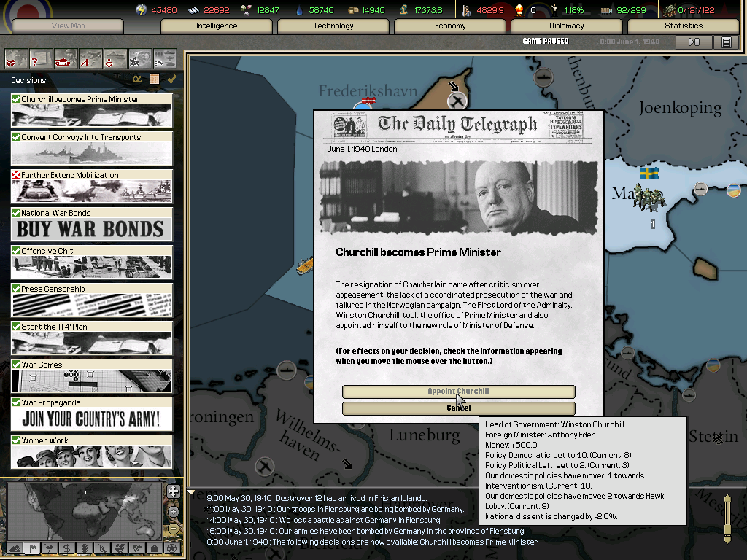Select the stacked coins map mode icon
This screenshot has height=560, width=747.
coord(85,548)
